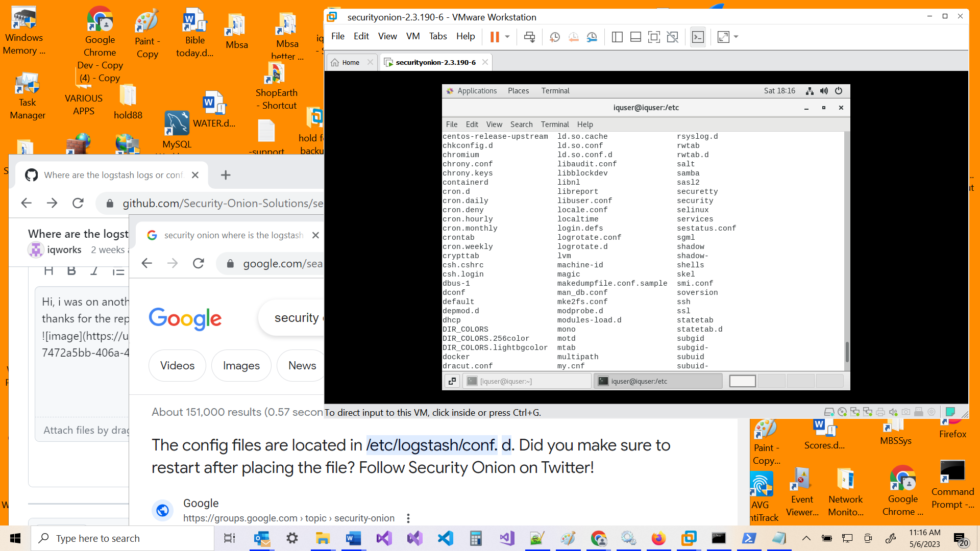This screenshot has width=980, height=551.
Task: Reload the GitHub page
Action: [x=78, y=203]
